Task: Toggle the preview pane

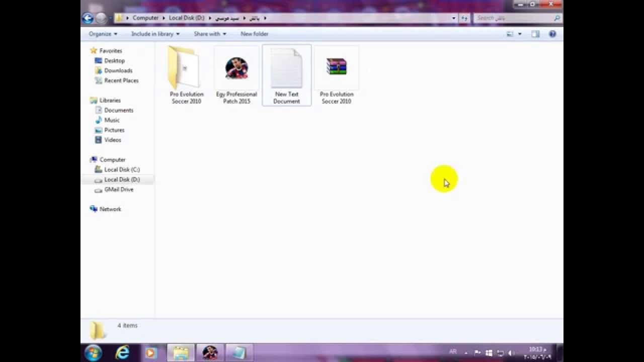Action: 535,34
